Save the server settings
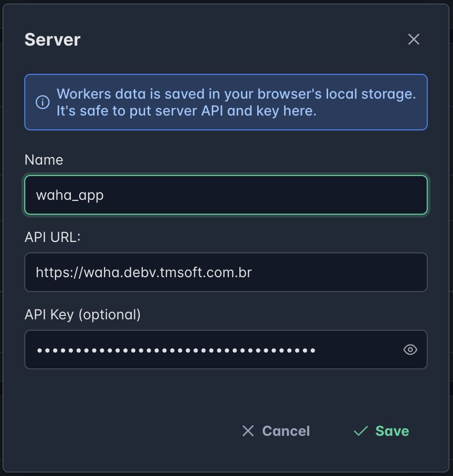 click(382, 431)
